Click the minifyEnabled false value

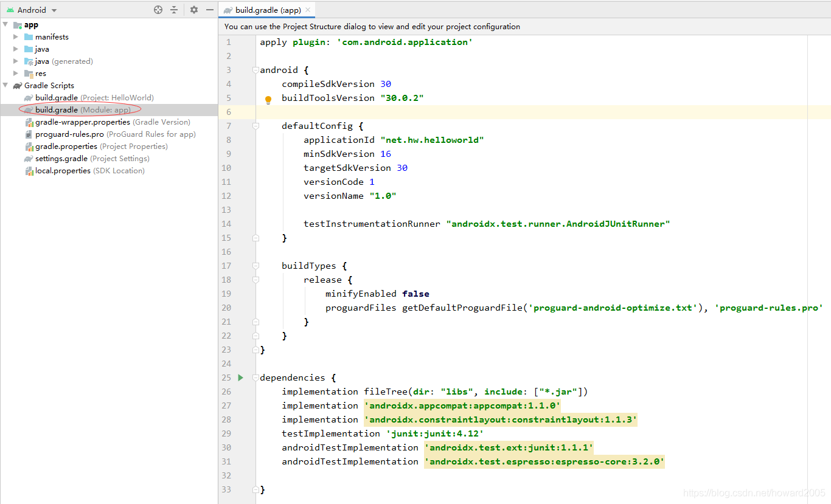coord(415,294)
